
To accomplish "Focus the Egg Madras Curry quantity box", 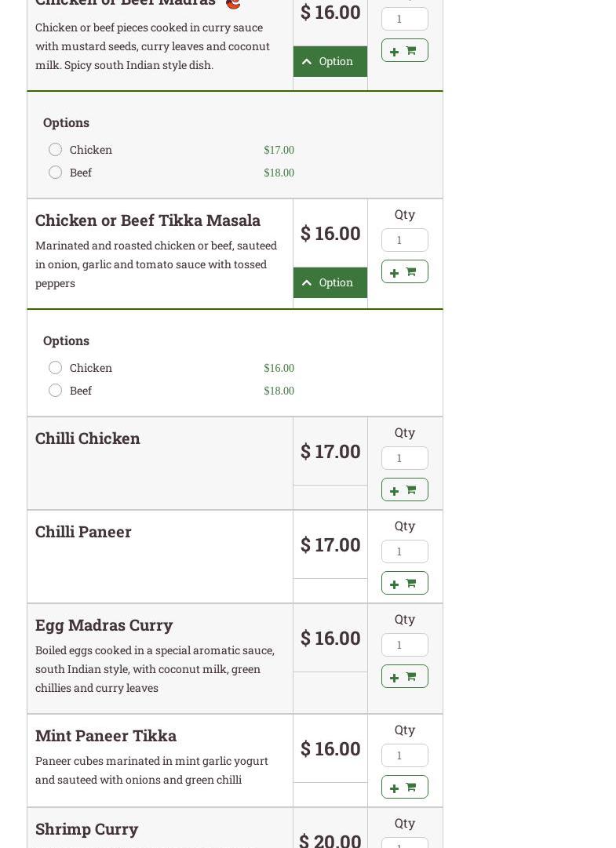I will [x=404, y=645].
